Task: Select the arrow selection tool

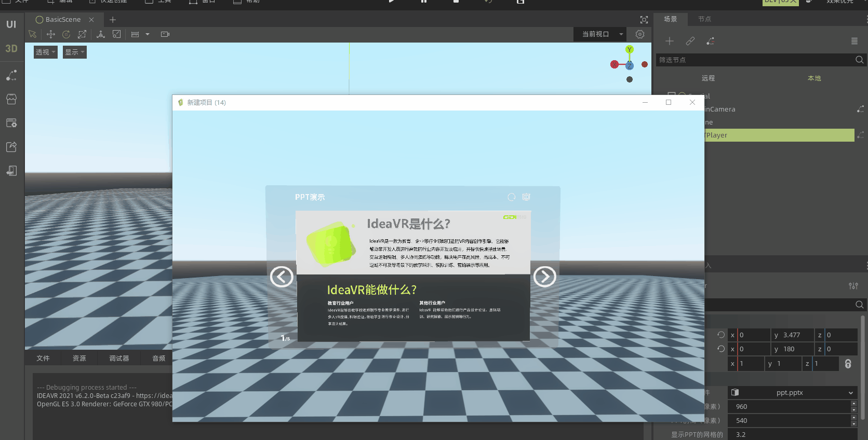Action: point(32,34)
